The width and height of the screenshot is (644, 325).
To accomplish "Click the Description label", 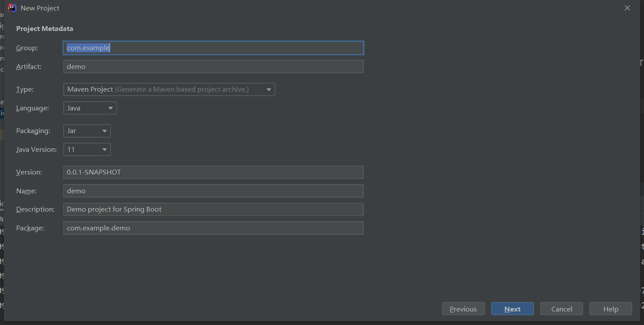I will 35,209.
